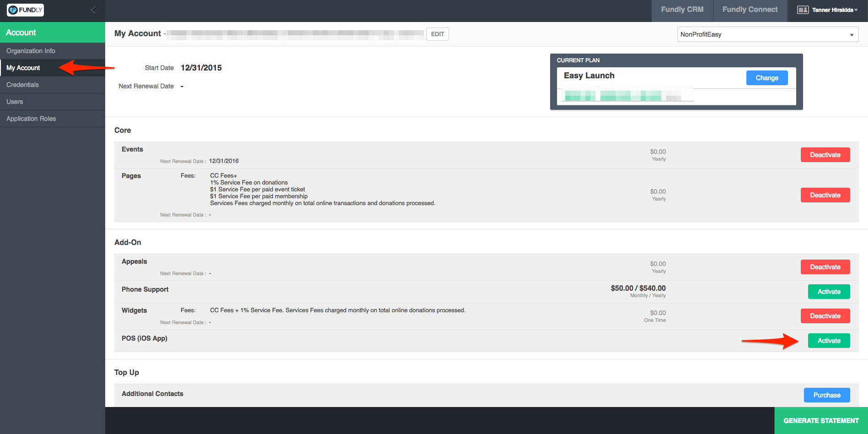Image resolution: width=868 pixels, height=434 pixels.
Task: Click the Easy Launch plan name
Action: tap(589, 76)
